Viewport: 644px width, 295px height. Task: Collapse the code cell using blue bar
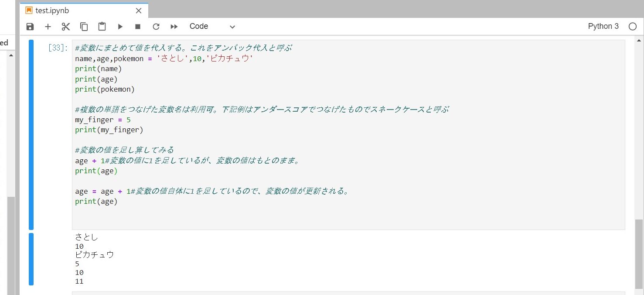click(x=31, y=135)
